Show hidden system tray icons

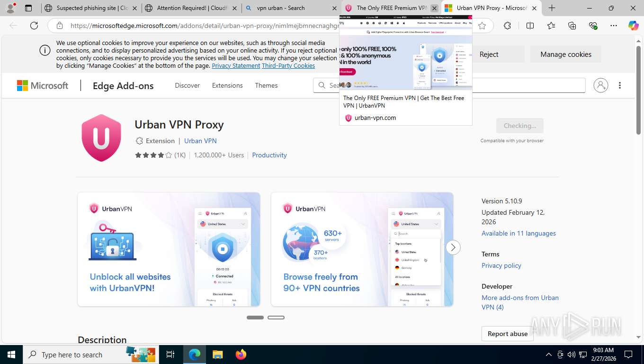click(549, 355)
